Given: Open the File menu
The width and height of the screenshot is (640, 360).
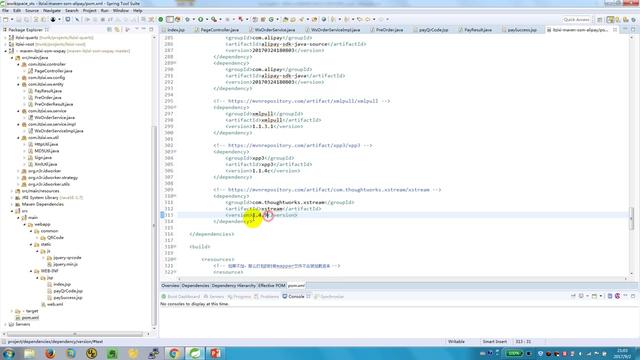Looking at the screenshot, I should 5,11.
